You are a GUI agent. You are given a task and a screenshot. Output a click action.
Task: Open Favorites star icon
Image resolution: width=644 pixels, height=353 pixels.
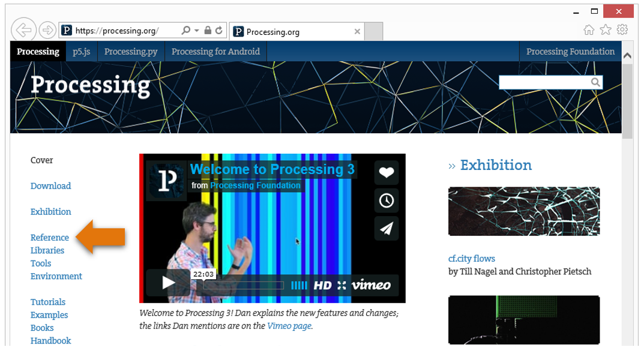(x=606, y=29)
